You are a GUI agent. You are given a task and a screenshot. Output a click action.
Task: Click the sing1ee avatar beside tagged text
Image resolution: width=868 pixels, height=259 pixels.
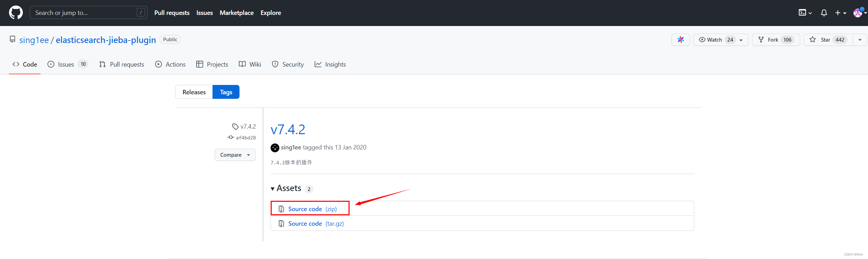coord(275,148)
